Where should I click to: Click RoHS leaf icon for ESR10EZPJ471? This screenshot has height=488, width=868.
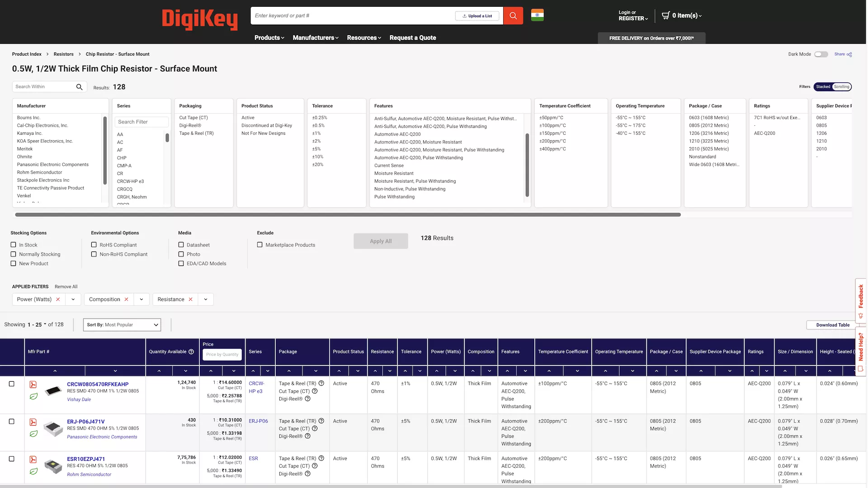click(33, 472)
